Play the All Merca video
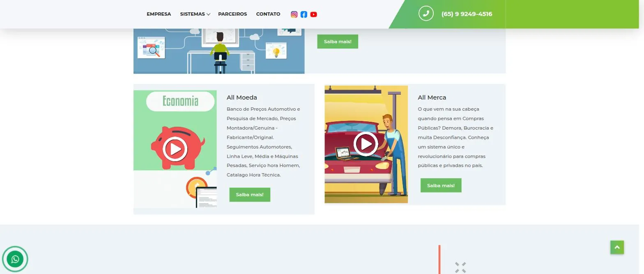 tap(366, 144)
